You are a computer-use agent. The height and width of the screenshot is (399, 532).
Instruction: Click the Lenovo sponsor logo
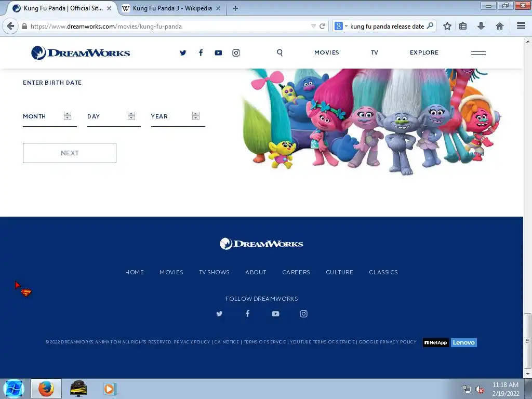pos(464,343)
